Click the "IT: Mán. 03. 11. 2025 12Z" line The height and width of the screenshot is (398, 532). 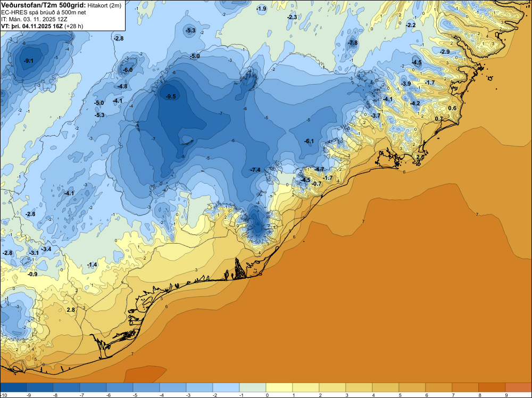point(34,19)
